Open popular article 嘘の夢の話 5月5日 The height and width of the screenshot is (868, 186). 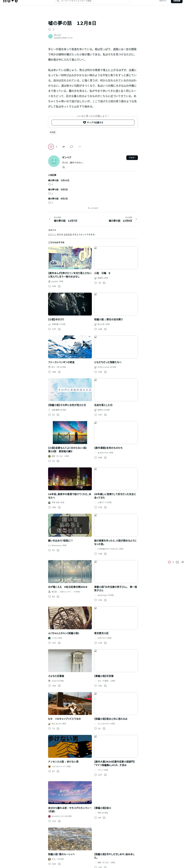coord(58,189)
